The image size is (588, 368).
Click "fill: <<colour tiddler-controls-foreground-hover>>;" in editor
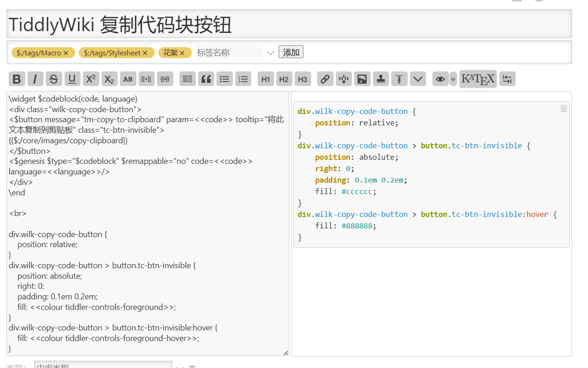[x=108, y=338]
